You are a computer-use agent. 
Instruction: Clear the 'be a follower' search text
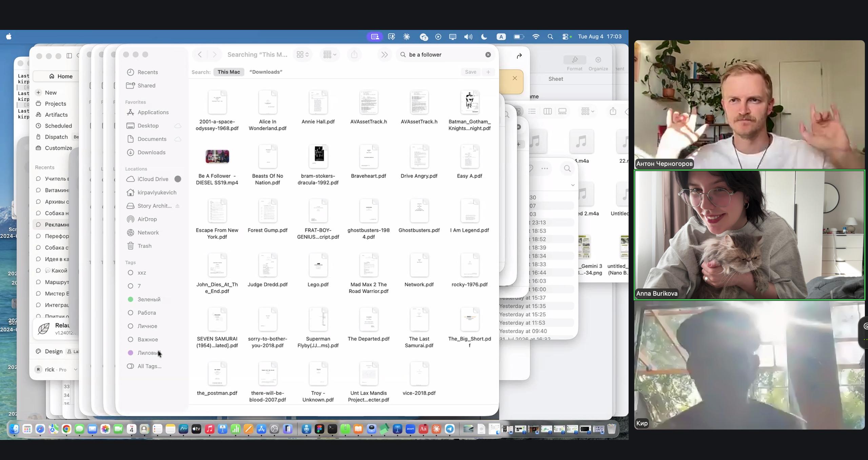[x=488, y=55]
